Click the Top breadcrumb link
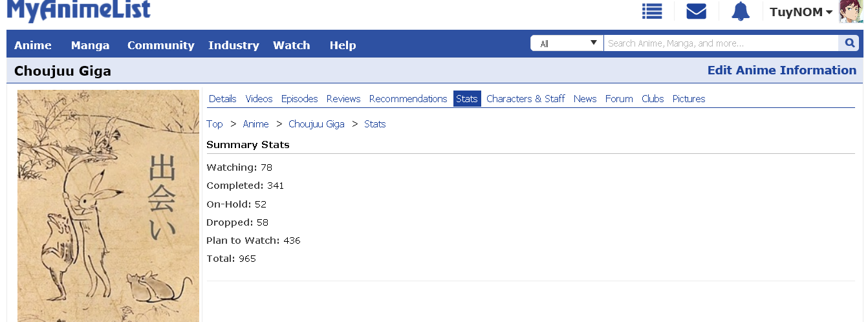 [215, 124]
